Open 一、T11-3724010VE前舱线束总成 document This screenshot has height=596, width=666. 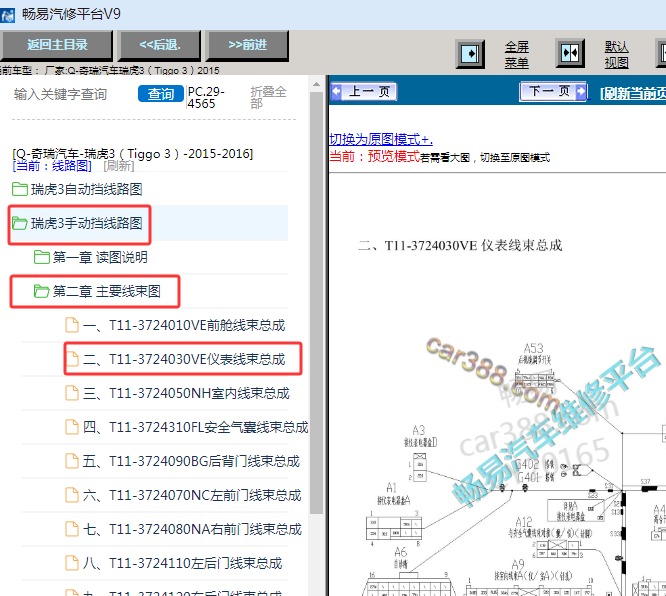175,325
